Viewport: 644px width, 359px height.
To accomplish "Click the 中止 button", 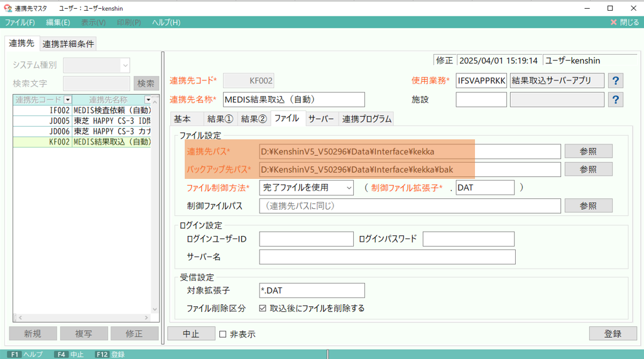I will pyautogui.click(x=191, y=334).
